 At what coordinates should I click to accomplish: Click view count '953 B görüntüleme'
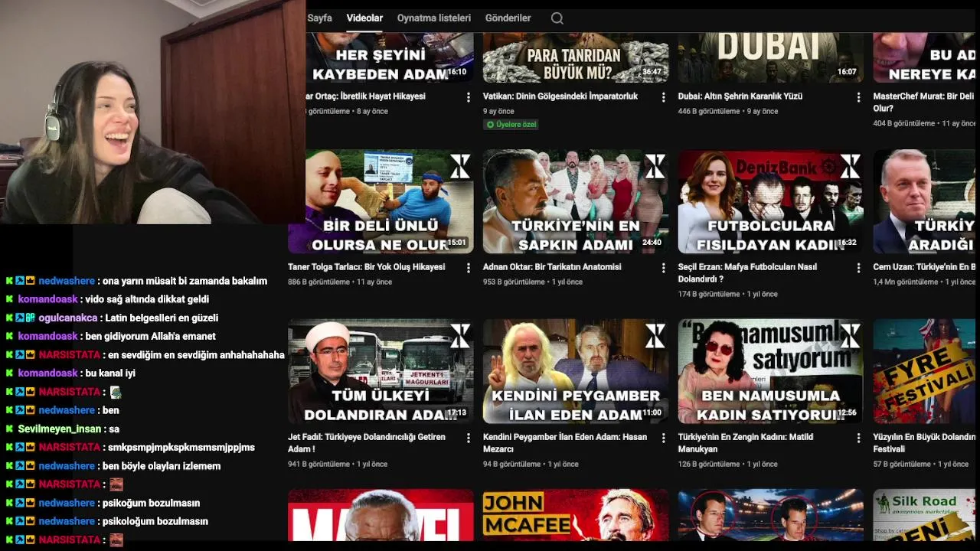(514, 282)
